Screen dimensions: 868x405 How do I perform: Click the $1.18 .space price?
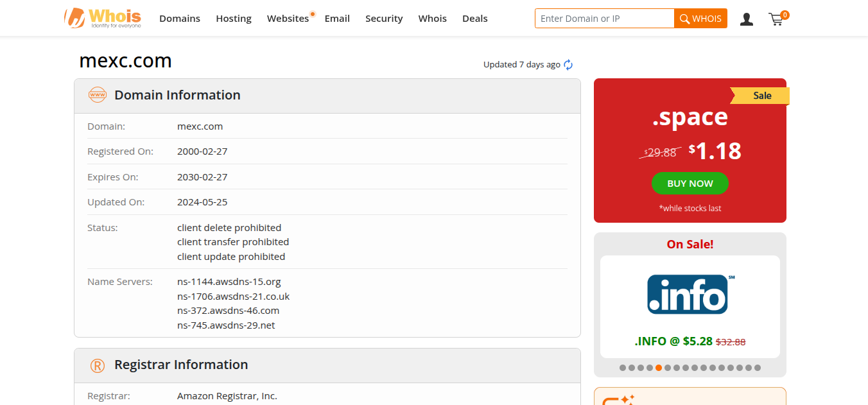coord(715,151)
